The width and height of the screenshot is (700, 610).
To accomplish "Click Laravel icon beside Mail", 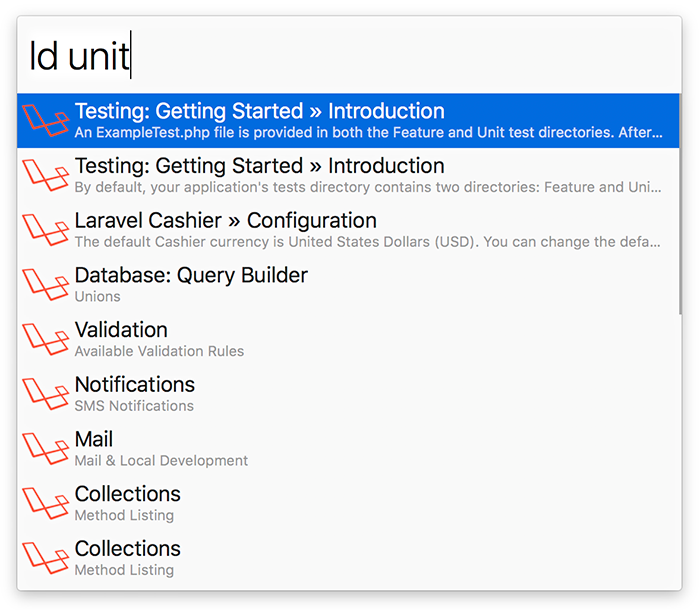I will (46, 448).
